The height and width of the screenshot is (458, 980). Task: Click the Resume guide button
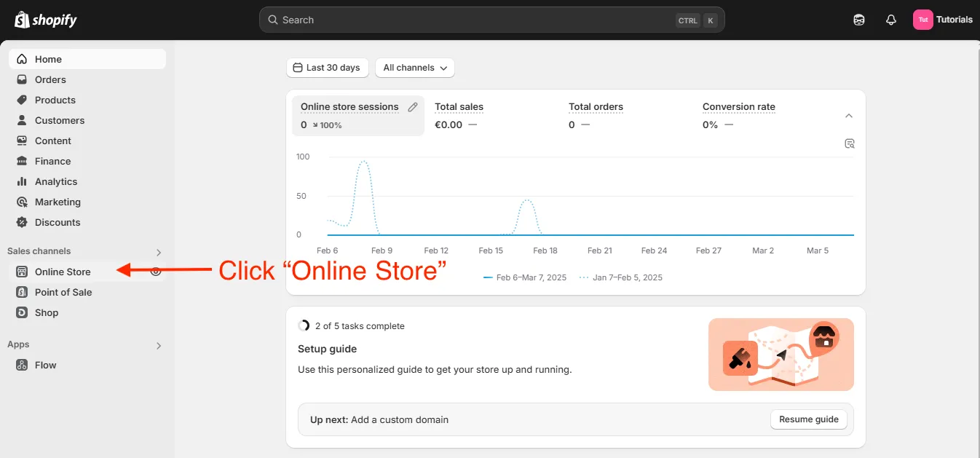tap(808, 419)
